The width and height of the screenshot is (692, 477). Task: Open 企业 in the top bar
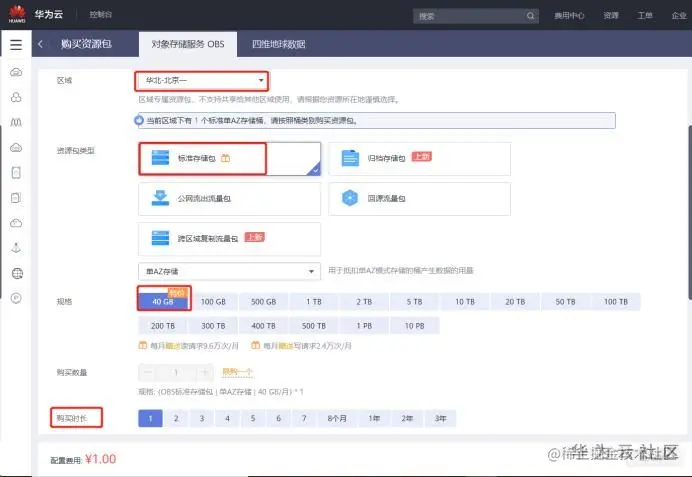point(679,16)
